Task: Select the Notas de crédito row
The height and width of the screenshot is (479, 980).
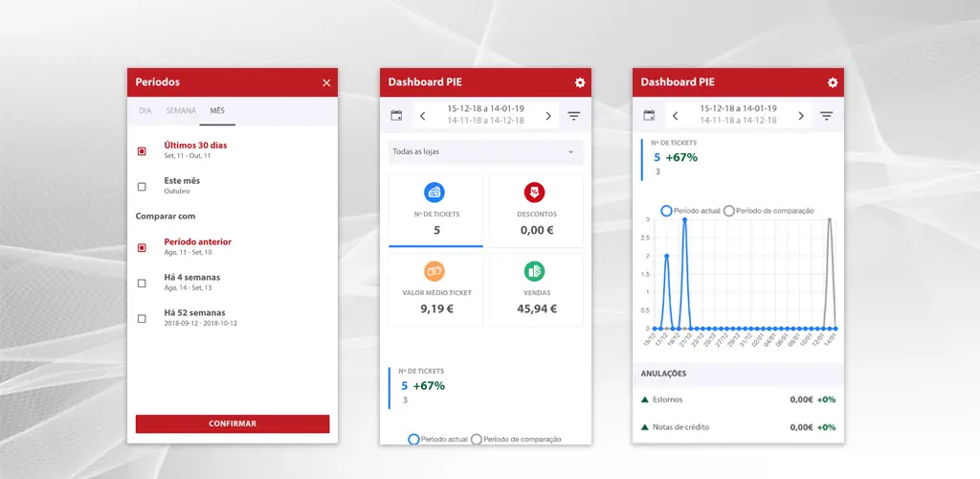Action: [x=738, y=427]
